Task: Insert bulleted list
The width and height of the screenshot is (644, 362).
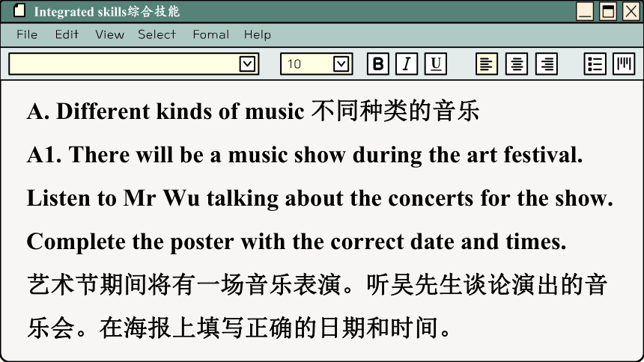Action: click(595, 64)
